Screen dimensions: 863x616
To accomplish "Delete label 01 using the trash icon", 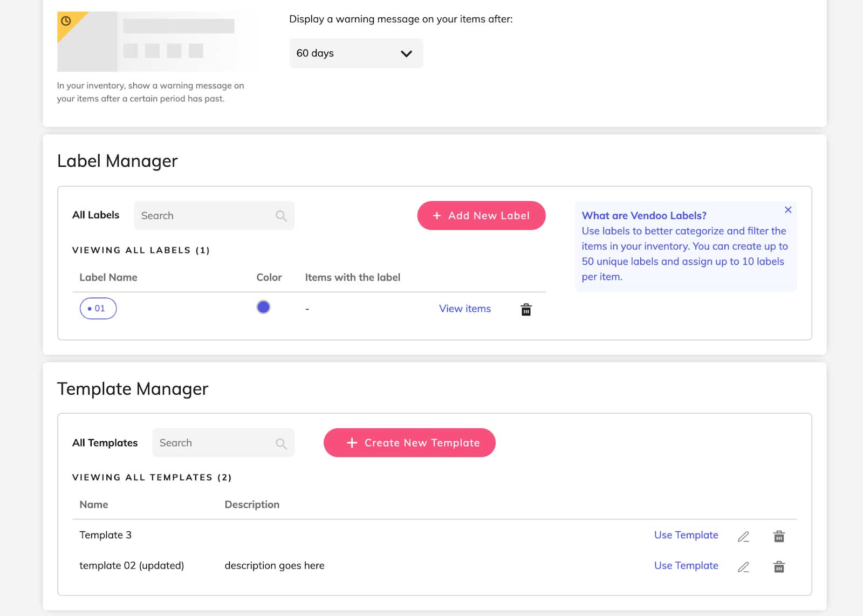I will (526, 310).
